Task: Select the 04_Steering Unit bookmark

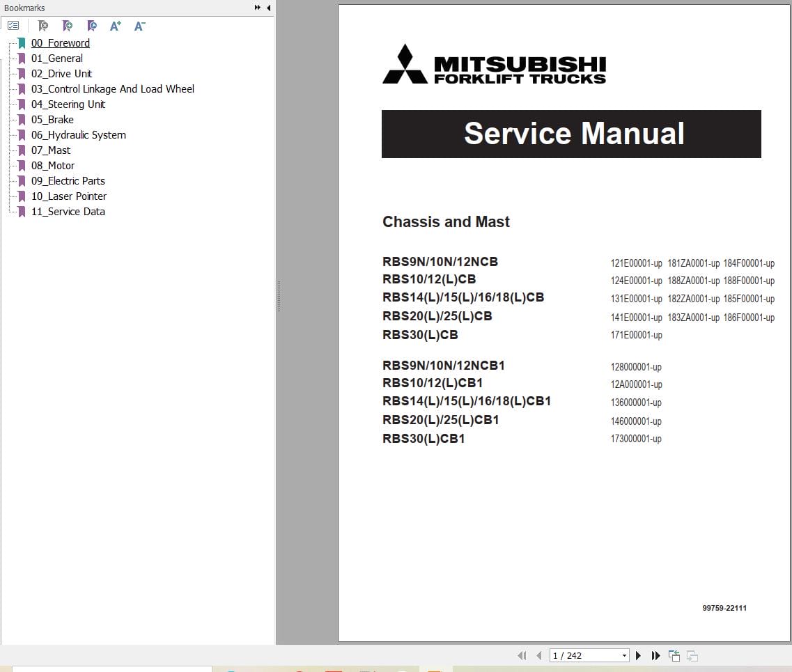Action: pyautogui.click(x=67, y=104)
